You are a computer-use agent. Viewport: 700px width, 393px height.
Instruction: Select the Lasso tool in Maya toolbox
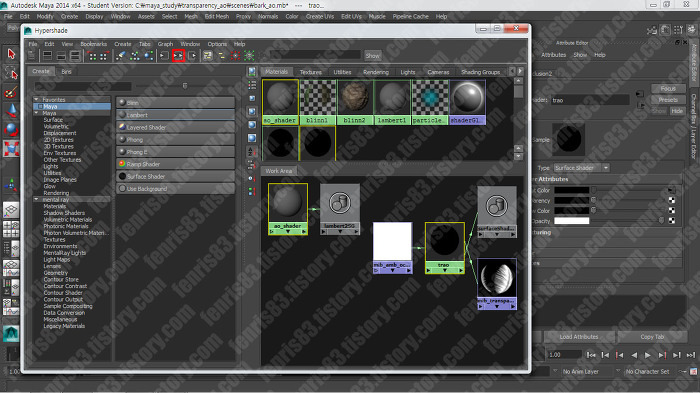pos(11,73)
